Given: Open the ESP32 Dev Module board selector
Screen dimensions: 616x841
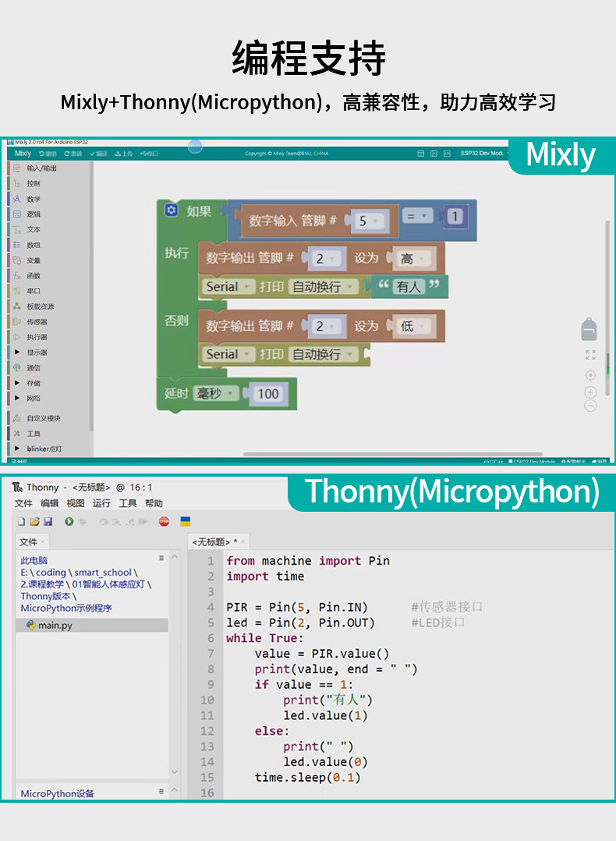Looking at the screenshot, I should pos(485,154).
